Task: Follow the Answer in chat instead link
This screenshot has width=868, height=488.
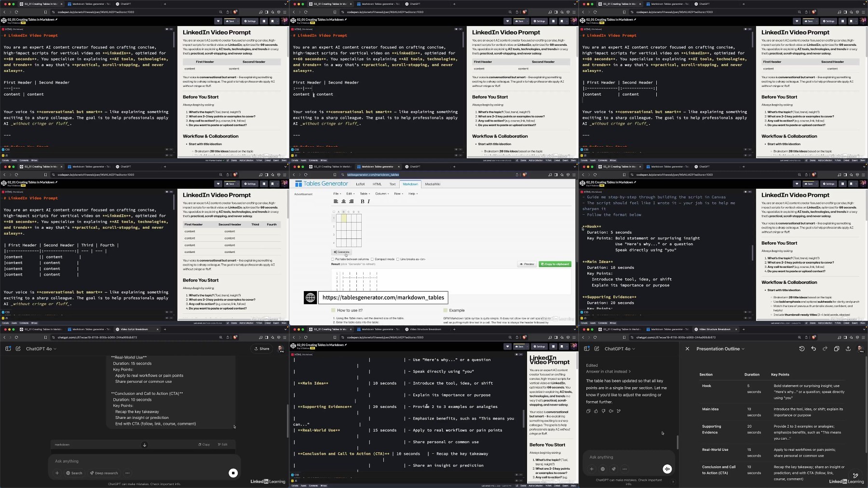Action: coord(608,372)
